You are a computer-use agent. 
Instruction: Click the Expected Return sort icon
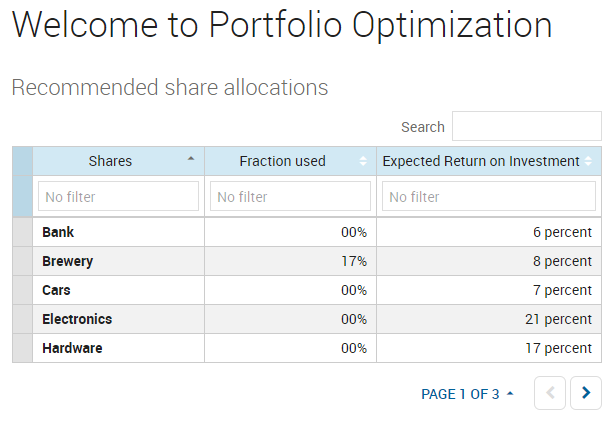point(589,161)
